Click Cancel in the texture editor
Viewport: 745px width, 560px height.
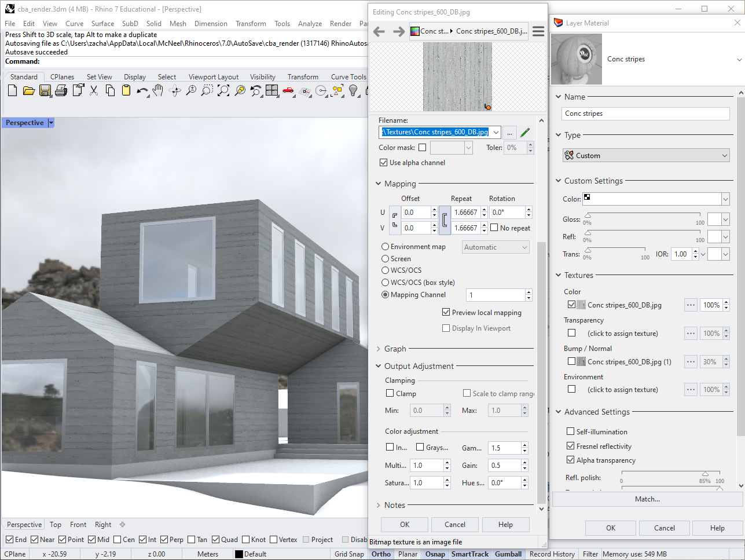pos(454,525)
